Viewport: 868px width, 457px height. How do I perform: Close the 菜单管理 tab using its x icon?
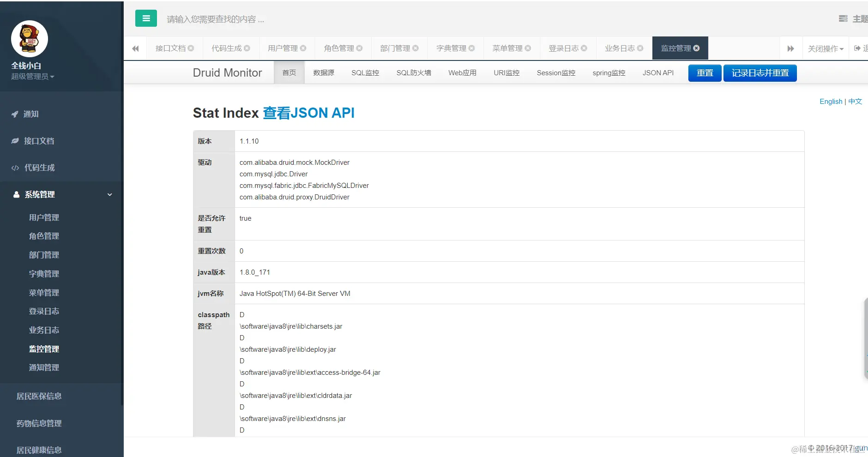coord(528,48)
